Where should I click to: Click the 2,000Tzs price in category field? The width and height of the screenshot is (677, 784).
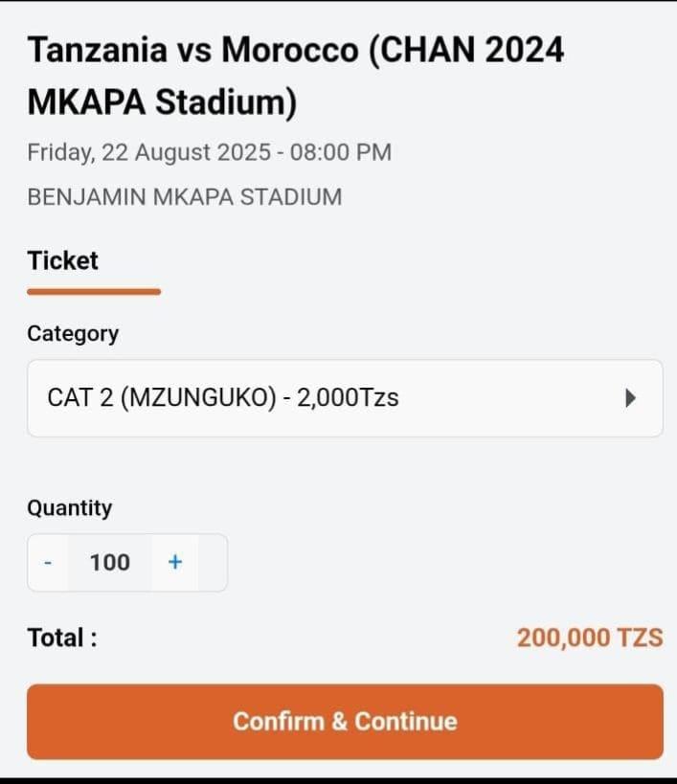pos(348,398)
